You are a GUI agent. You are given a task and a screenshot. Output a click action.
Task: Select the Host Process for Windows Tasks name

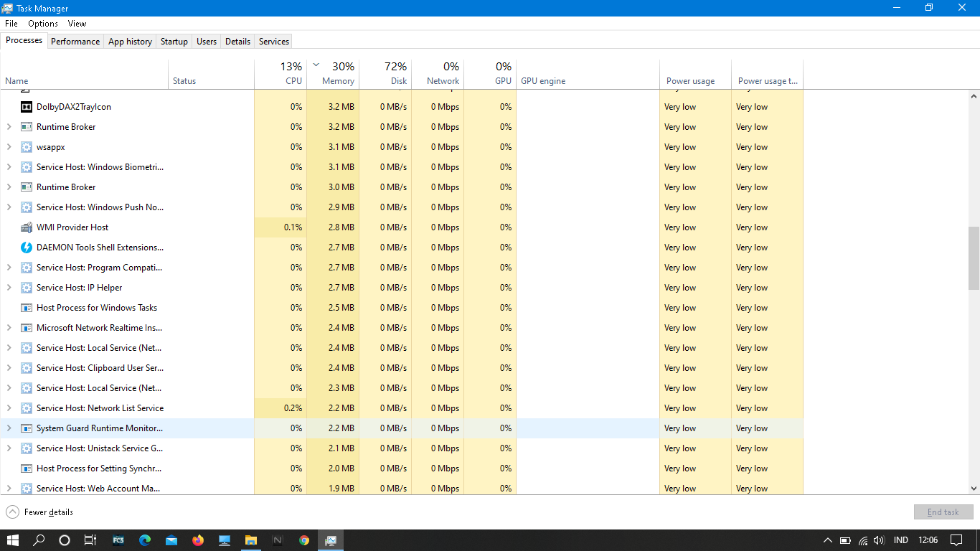tap(97, 308)
